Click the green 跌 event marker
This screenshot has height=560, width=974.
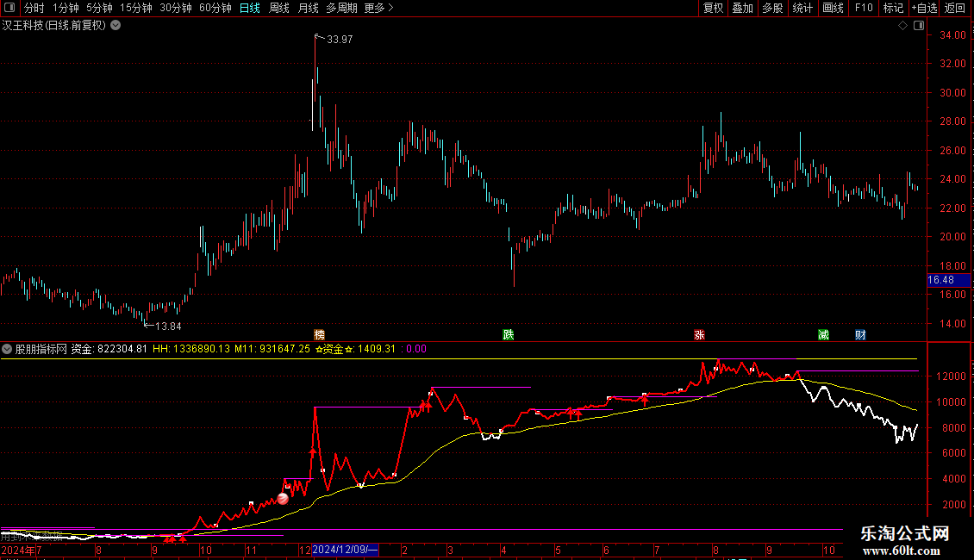coord(509,334)
